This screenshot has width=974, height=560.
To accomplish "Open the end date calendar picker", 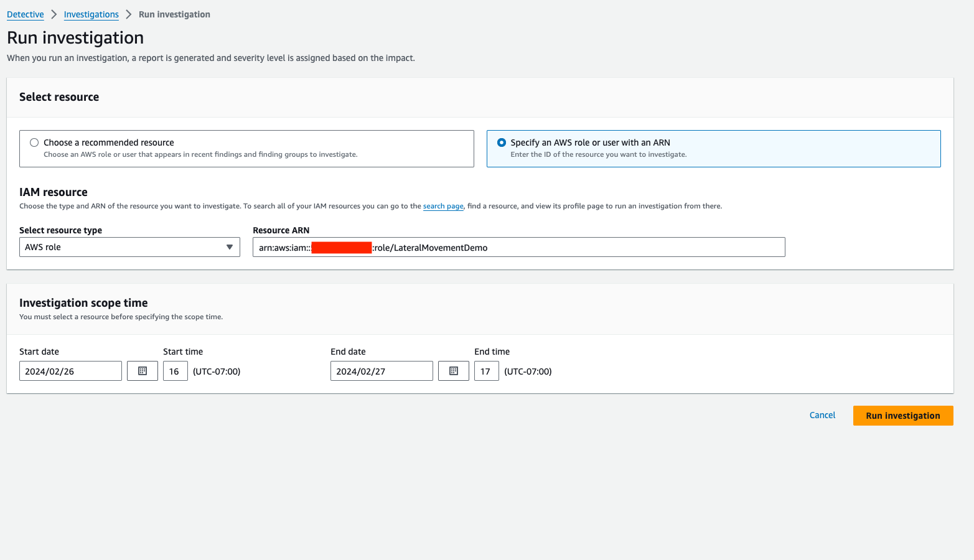I will 453,370.
